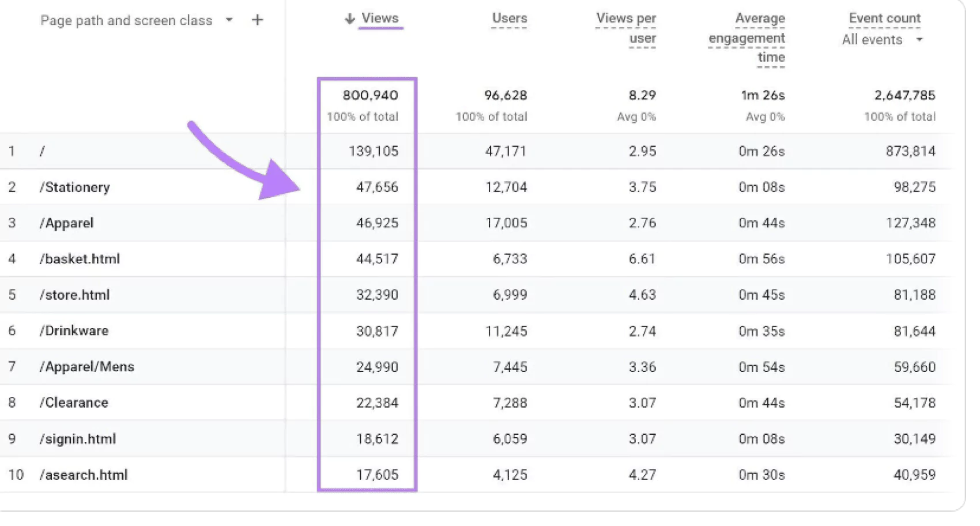
Task: Click the /Clearance row label
Action: 74,402
